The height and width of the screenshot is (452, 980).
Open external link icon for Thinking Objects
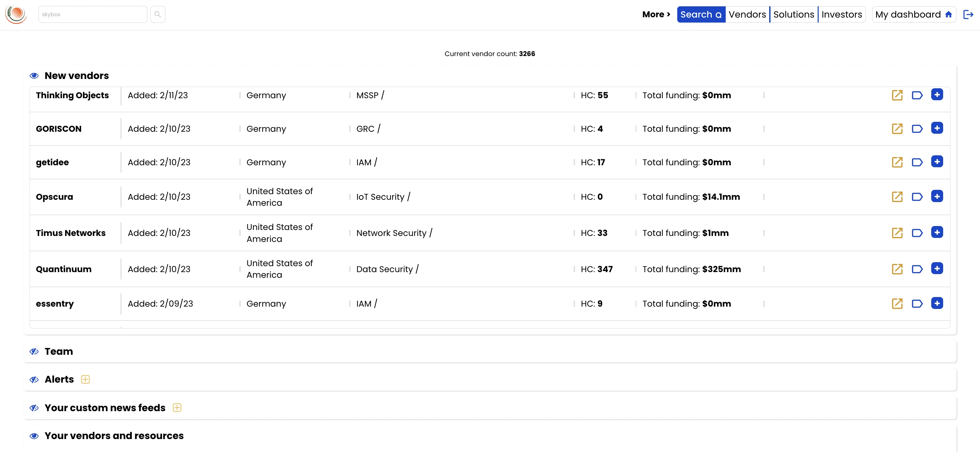pos(897,95)
